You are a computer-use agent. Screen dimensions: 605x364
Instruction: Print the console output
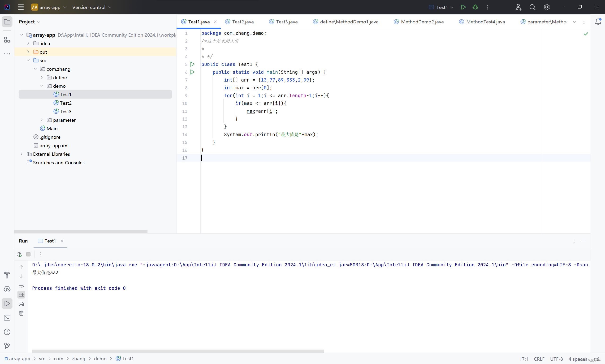[x=21, y=304]
